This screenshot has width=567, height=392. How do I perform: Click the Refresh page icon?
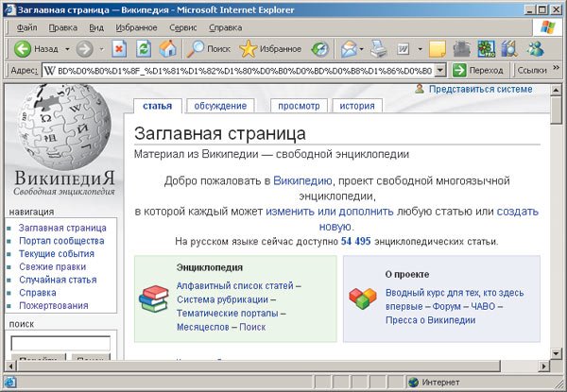tap(144, 47)
